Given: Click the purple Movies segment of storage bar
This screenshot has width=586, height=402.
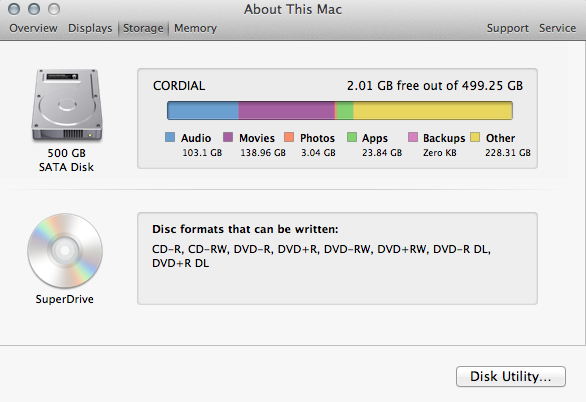Looking at the screenshot, I should point(287,111).
